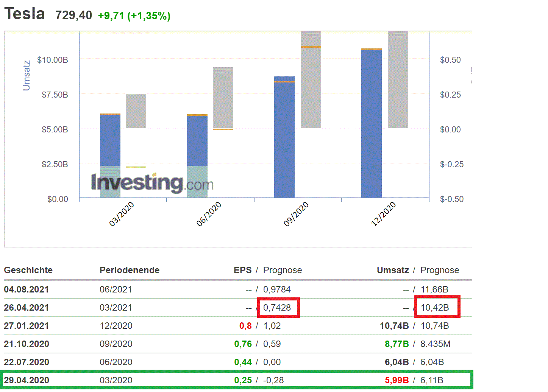Click the red-boxed EPS forecast 0,7428
This screenshot has width=548, height=392.
click(278, 307)
